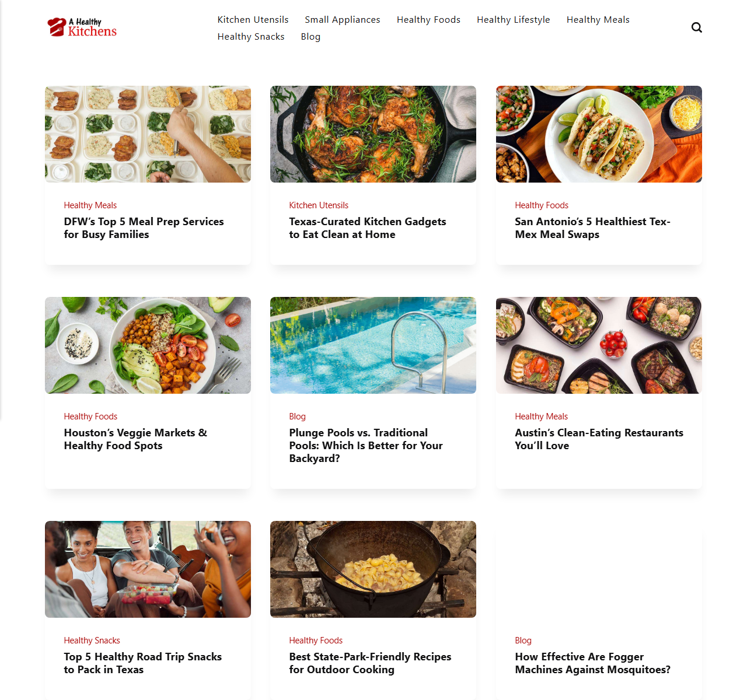Open the search magnifier icon
The image size is (747, 700).
pos(696,27)
